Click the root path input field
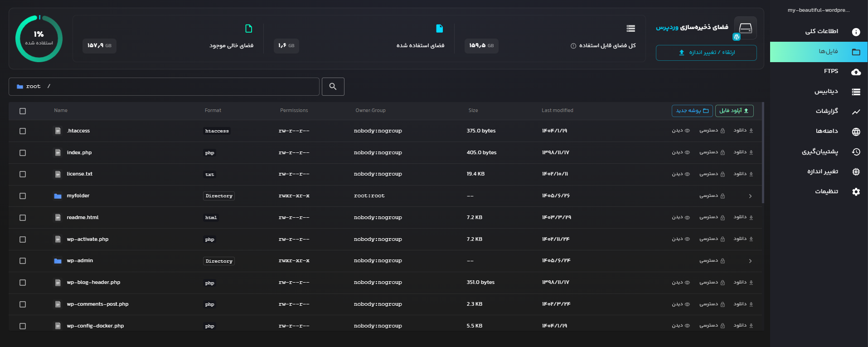The image size is (868, 347). tap(164, 87)
